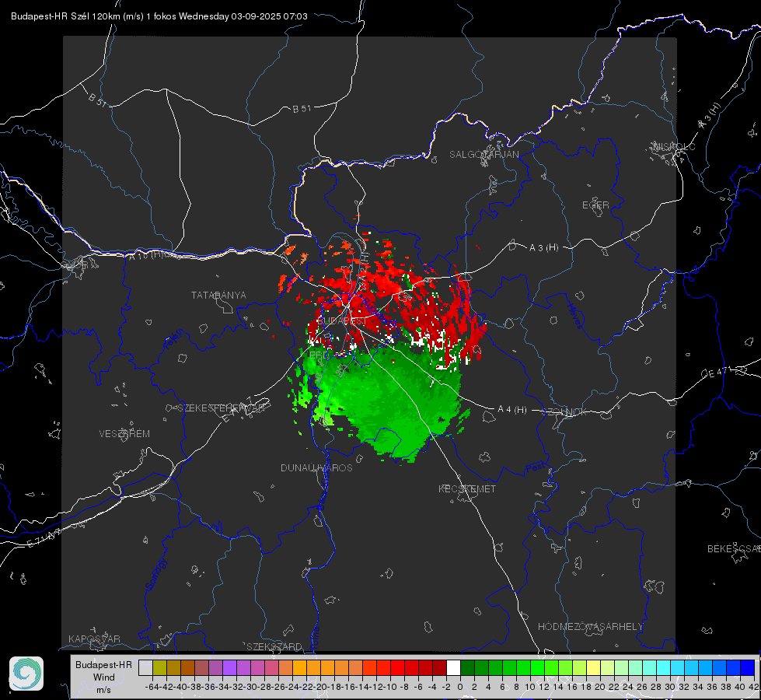The height and width of the screenshot is (700, 761).
Task: Click the 'B 51' label at top center
Action: tap(302, 109)
